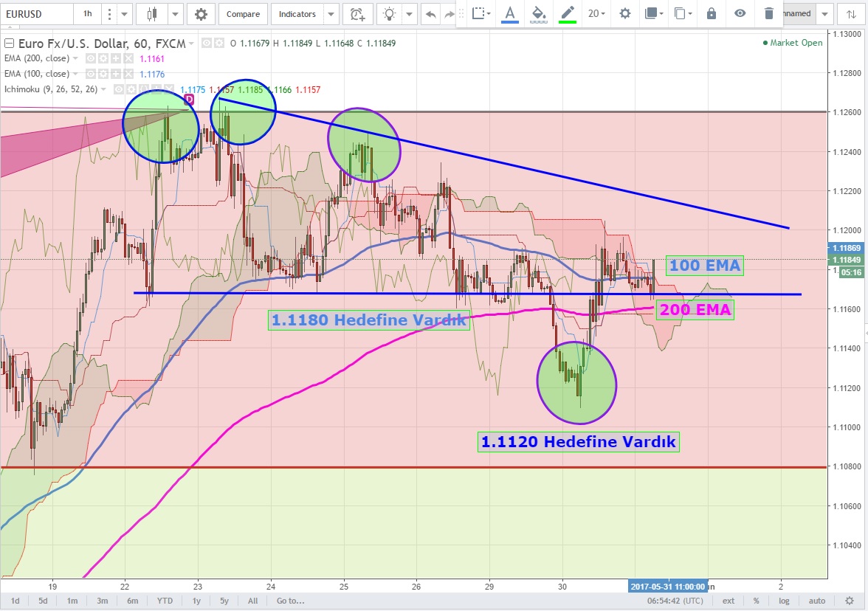Delete selected drawing with trash icon
Image resolution: width=868 pixels, height=611 pixels.
click(769, 13)
